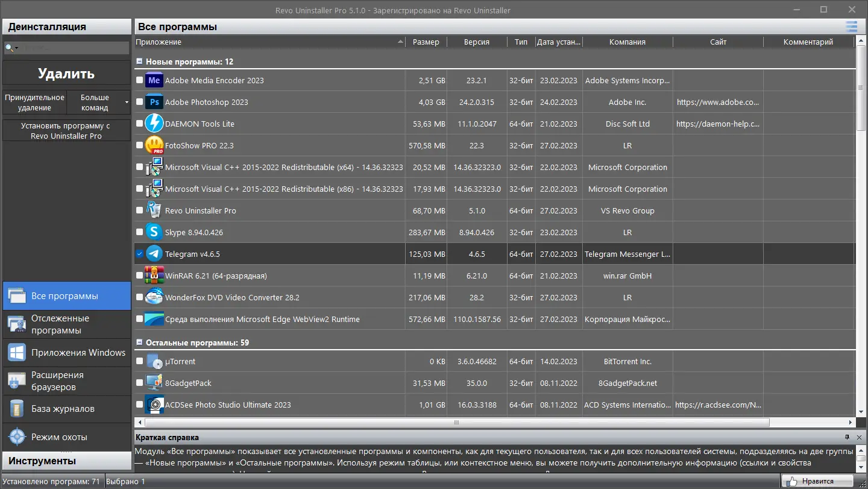Click the Telegram paper plane icon
This screenshot has width=868, height=489.
154,254
